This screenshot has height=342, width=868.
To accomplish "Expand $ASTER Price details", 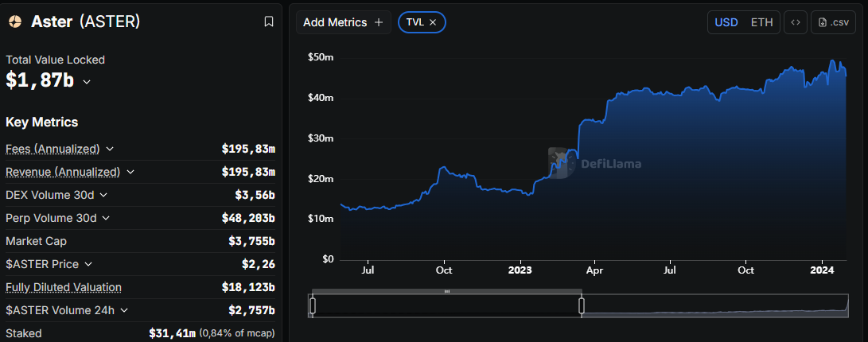I will (x=88, y=265).
